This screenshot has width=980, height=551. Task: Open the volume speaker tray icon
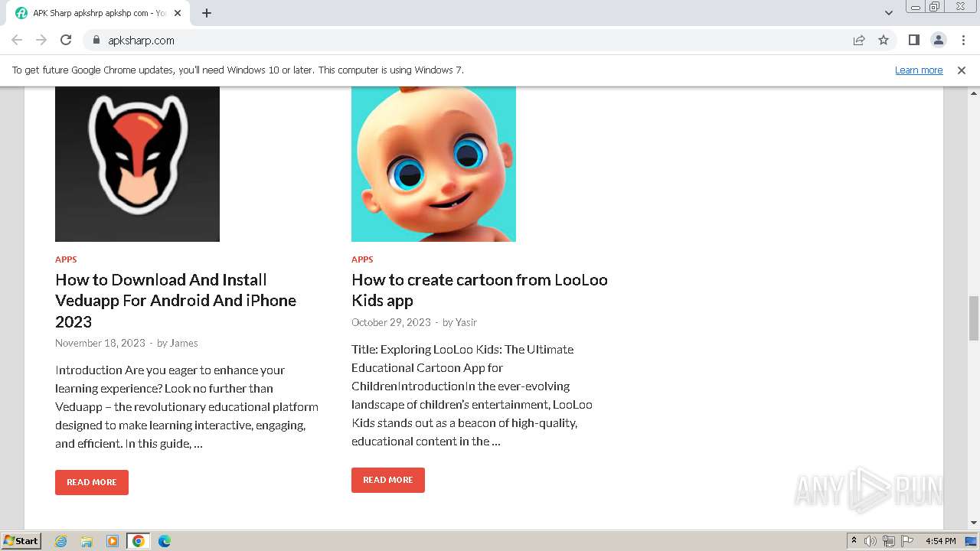tap(871, 541)
